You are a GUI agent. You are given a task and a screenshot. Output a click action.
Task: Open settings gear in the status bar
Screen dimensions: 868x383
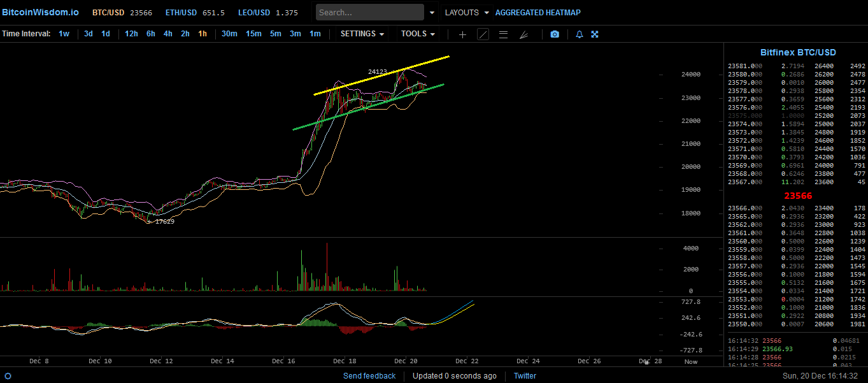tap(8, 376)
